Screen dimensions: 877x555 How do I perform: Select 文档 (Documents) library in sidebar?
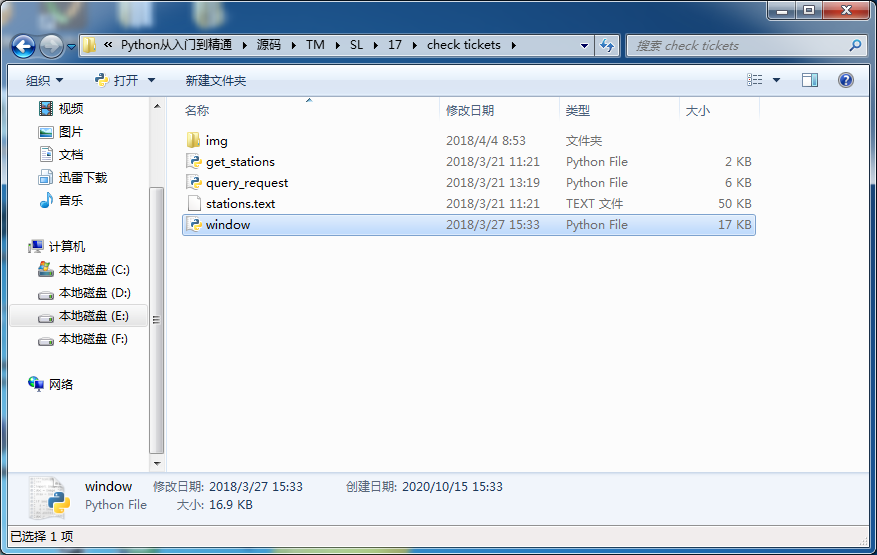coord(60,154)
